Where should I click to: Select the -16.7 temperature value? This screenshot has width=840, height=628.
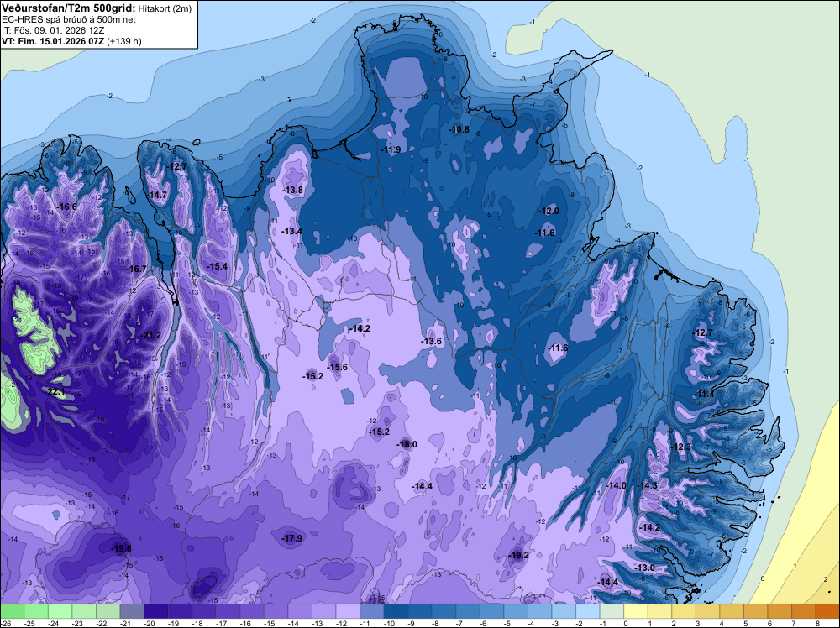[x=136, y=269]
